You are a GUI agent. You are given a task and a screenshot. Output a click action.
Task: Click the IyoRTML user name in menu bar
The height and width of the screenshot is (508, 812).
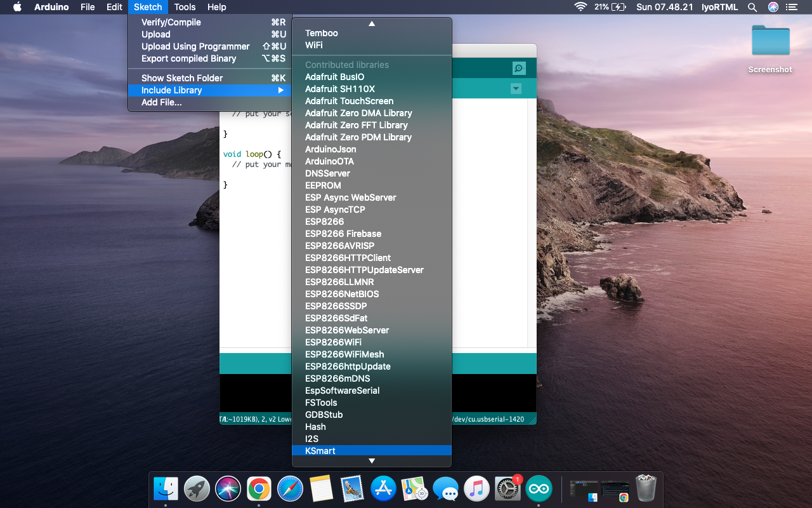pyautogui.click(x=719, y=7)
